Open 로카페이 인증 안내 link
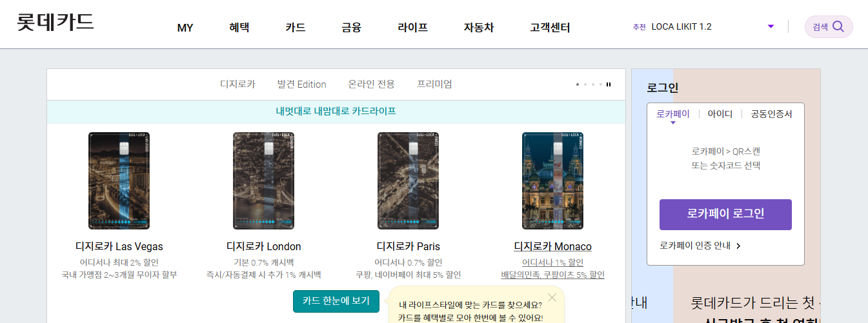Viewport: 868px width, 323px height. pyautogui.click(x=695, y=246)
